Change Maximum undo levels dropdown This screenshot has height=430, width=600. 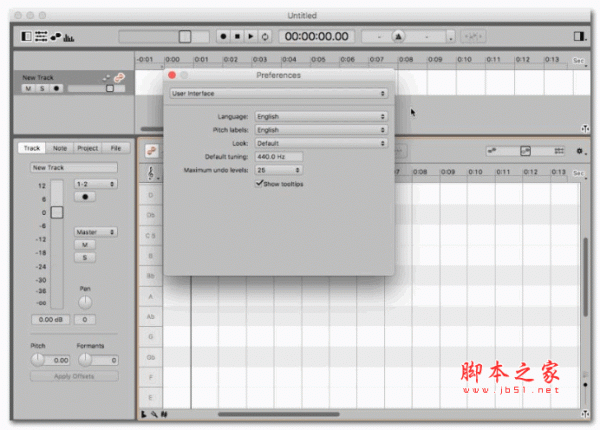279,170
